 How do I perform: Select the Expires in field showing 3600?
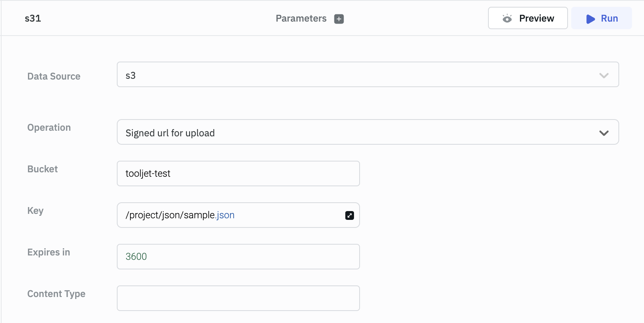(x=238, y=257)
